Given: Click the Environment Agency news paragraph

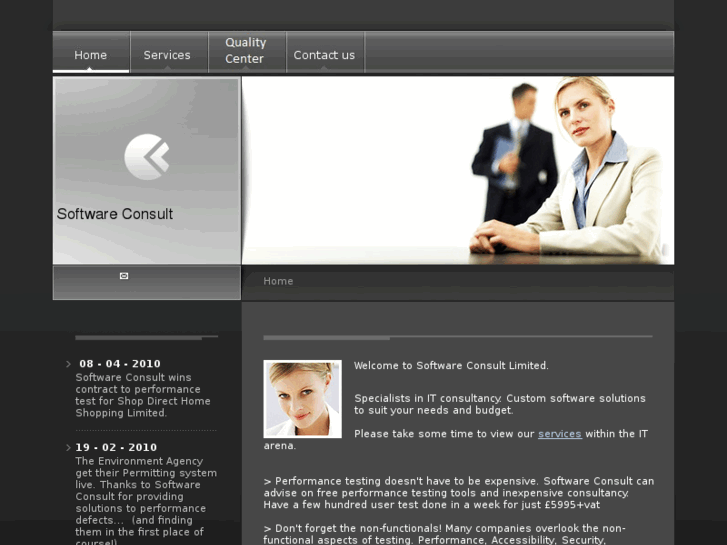Looking at the screenshot, I should [146, 500].
